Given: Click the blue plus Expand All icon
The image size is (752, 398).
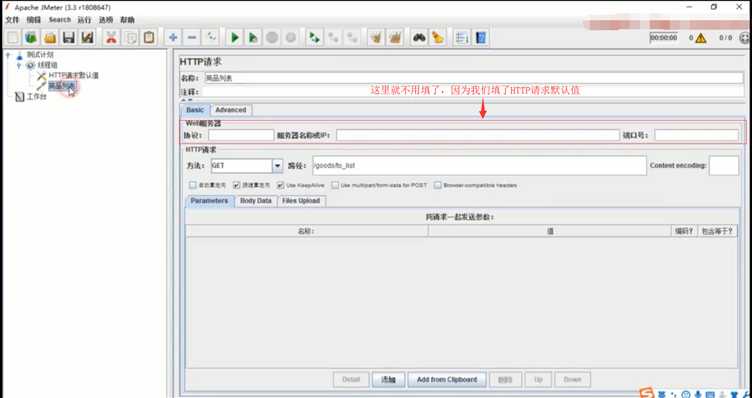Looking at the screenshot, I should coord(173,37).
